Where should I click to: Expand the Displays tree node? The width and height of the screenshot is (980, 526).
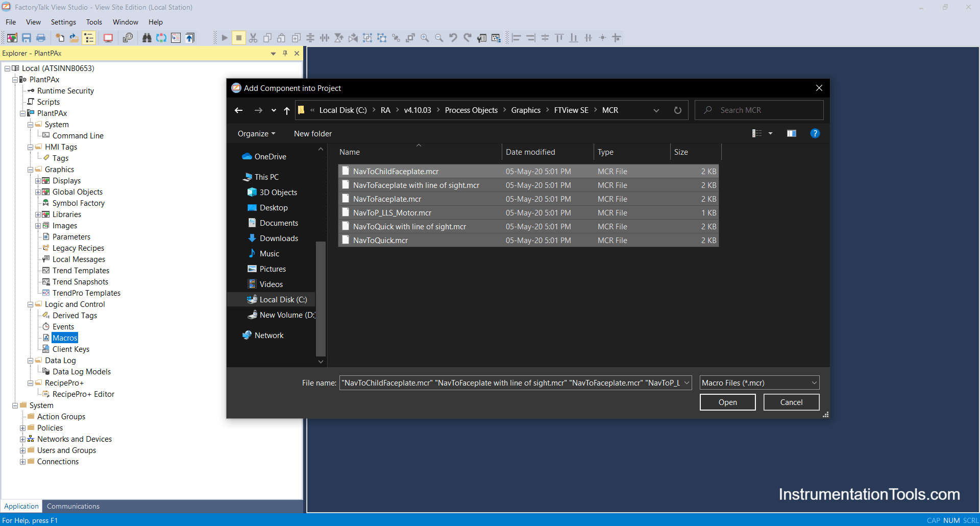click(38, 181)
